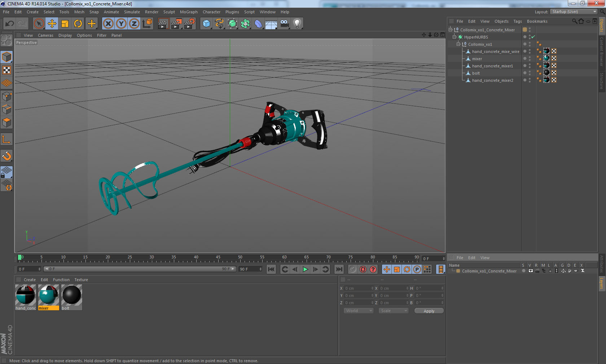Open the Simulate menu

point(132,12)
